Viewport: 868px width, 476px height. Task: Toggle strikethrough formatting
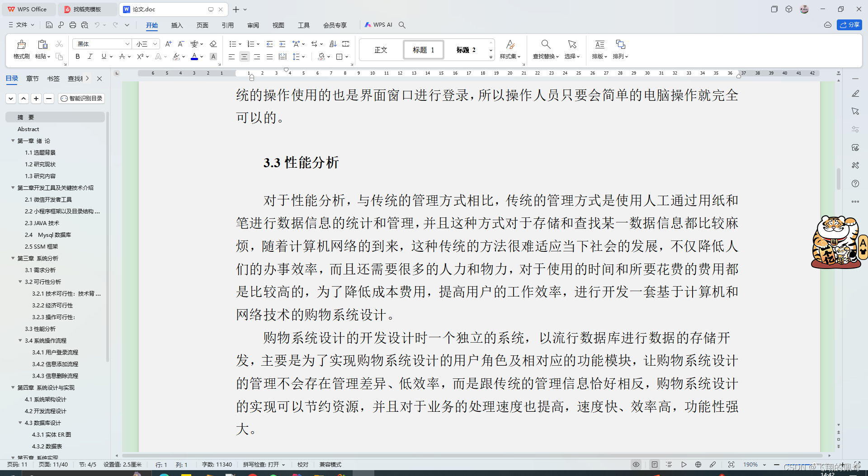point(122,57)
